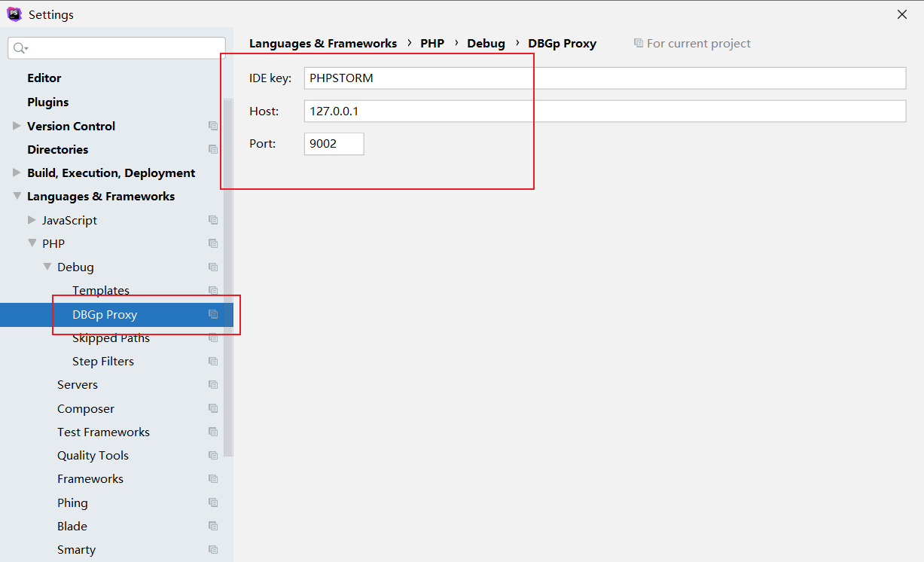Open Smarty settings page
Image resolution: width=924 pixels, height=562 pixels.
(76, 549)
